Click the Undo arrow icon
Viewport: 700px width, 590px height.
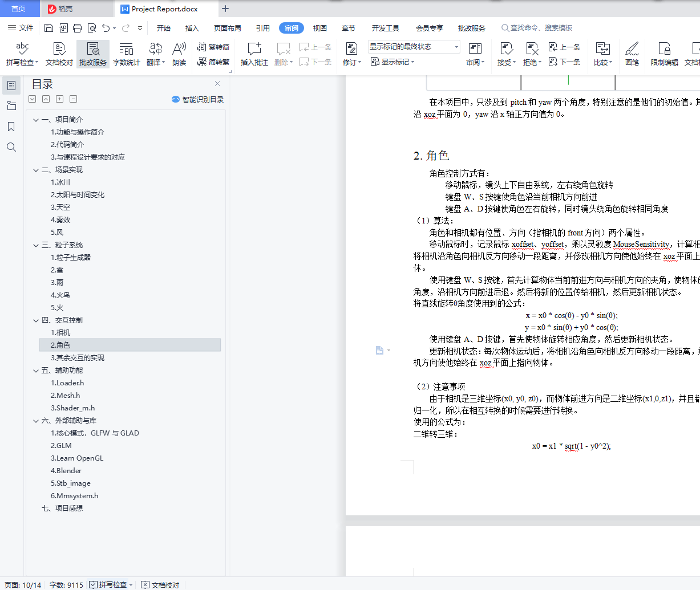pyautogui.click(x=106, y=28)
